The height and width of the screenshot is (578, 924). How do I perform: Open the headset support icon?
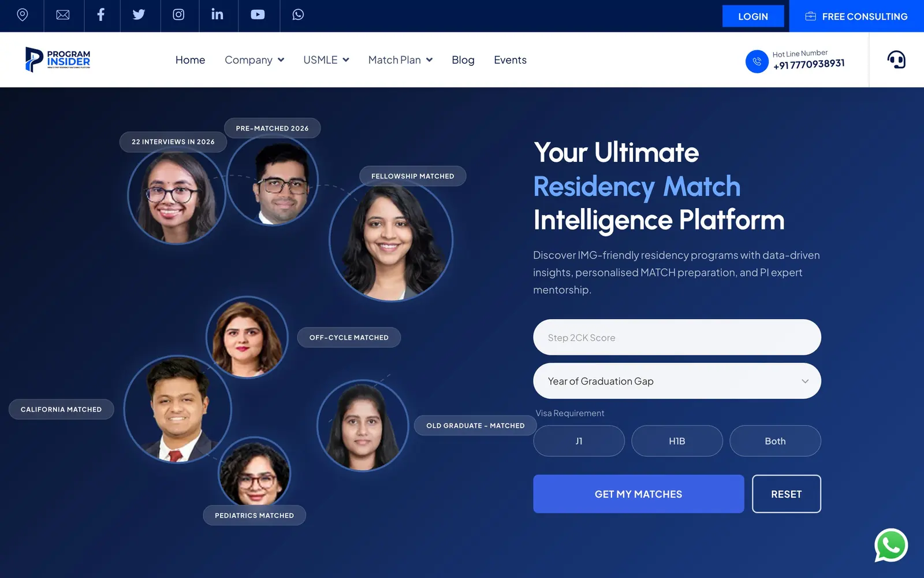(896, 60)
